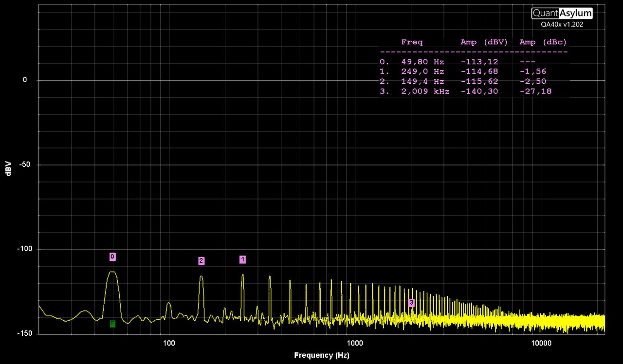This screenshot has width=623, height=364.
Task: Click the Freq column header
Action: click(x=412, y=42)
